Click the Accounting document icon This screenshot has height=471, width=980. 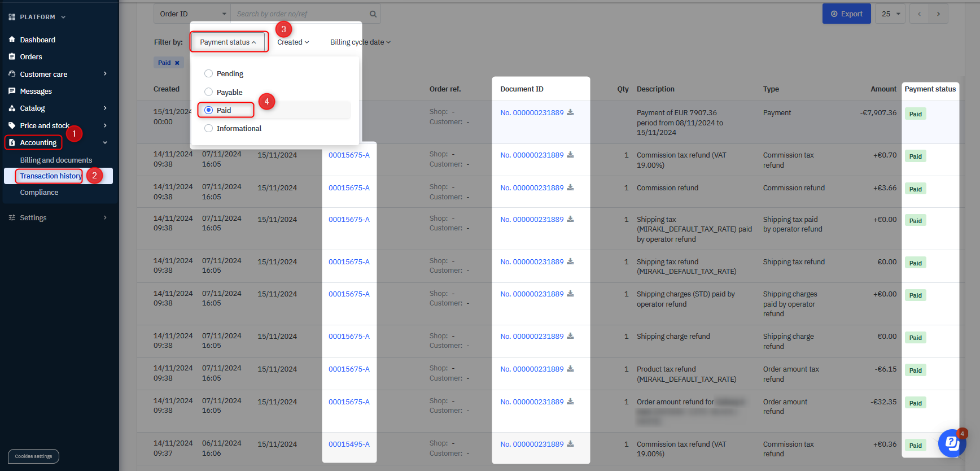(x=12, y=142)
